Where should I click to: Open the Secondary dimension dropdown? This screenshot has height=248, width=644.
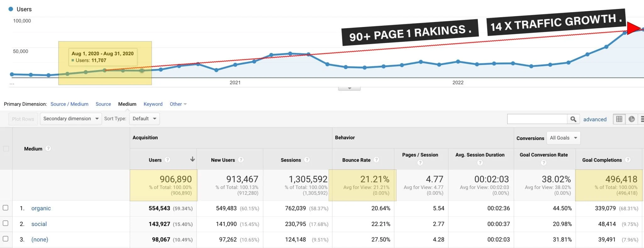71,119
